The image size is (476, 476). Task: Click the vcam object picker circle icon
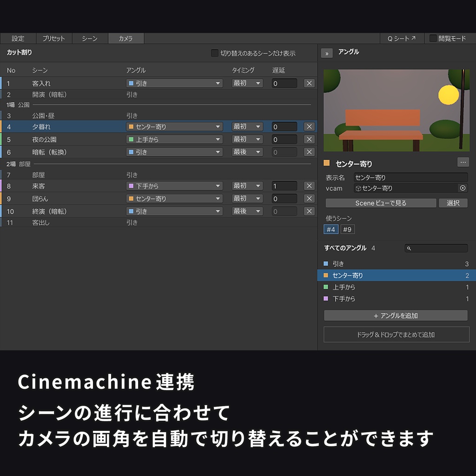(x=463, y=188)
